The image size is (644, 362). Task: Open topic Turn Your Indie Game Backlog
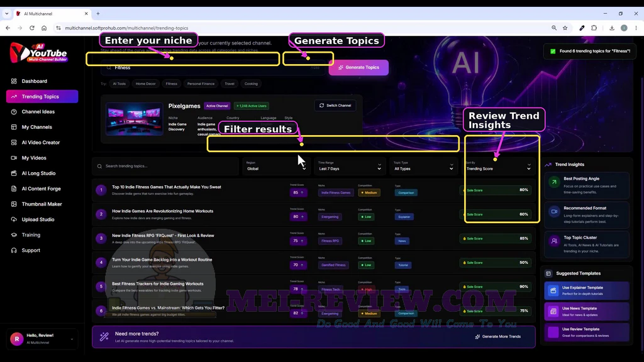pyautogui.click(x=162, y=260)
